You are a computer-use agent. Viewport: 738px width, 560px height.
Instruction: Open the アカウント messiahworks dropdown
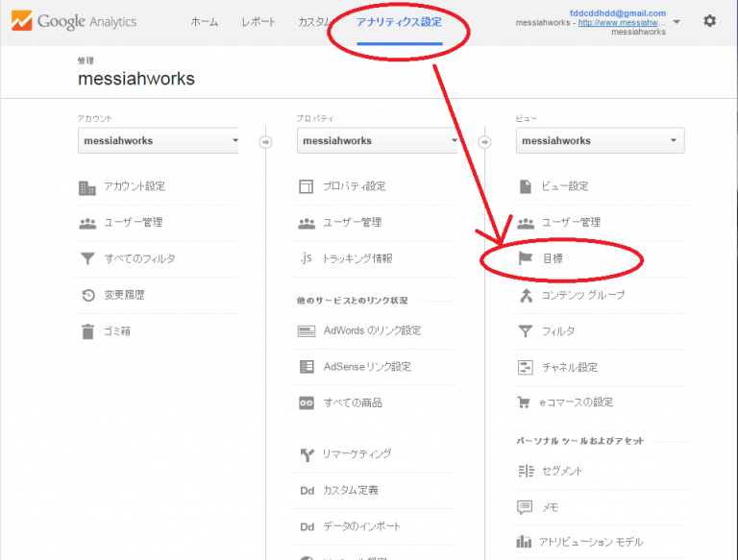[x=159, y=141]
